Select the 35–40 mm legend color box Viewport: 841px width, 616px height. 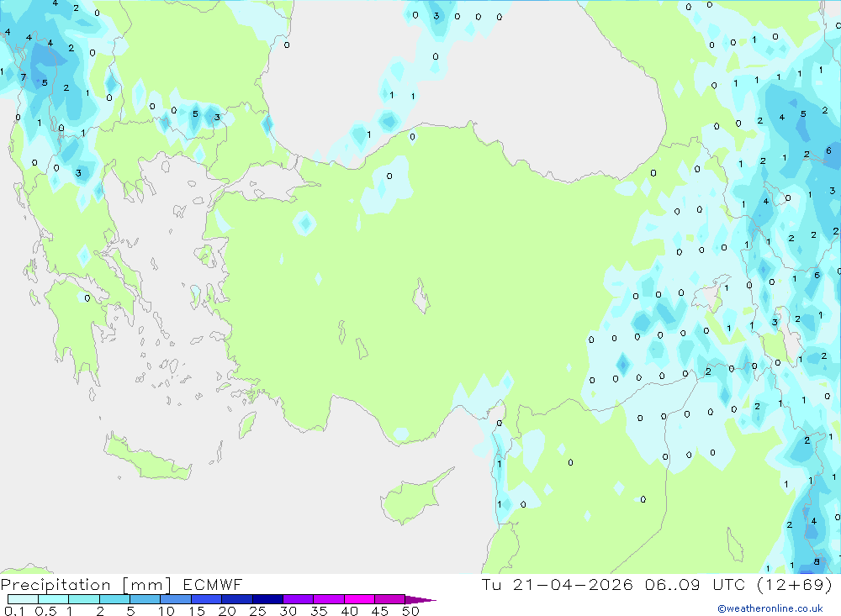click(x=329, y=599)
